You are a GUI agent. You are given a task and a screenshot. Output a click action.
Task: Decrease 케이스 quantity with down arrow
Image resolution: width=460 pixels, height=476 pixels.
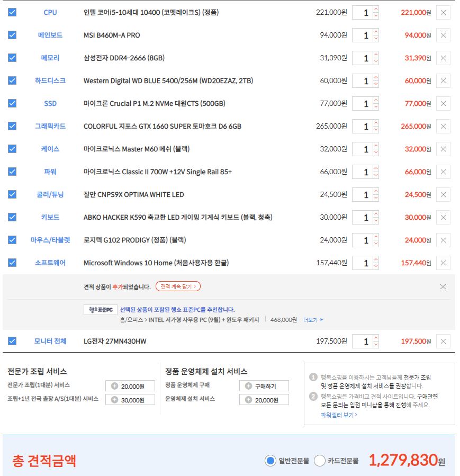376,152
